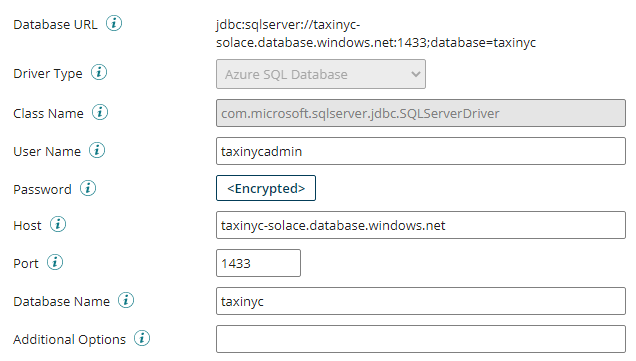Click the Database Name field with taxinyc
Image resolution: width=636 pixels, height=361 pixels.
(x=421, y=301)
